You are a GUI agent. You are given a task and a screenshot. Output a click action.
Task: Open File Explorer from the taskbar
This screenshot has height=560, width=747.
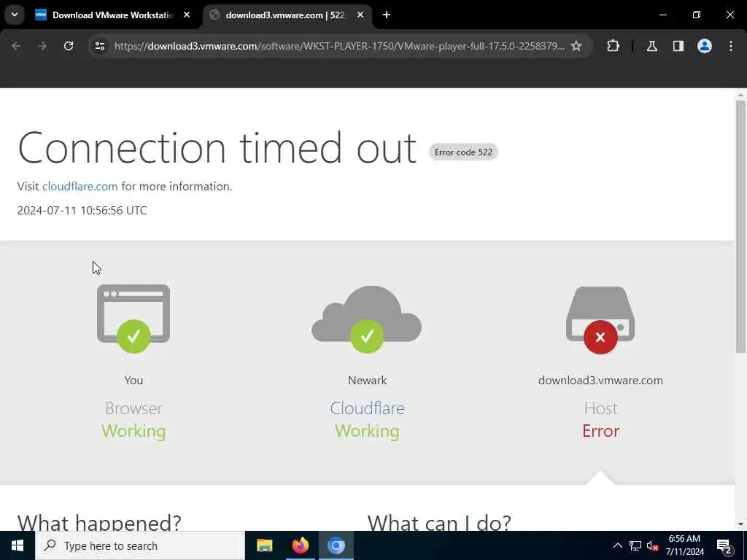point(264,545)
